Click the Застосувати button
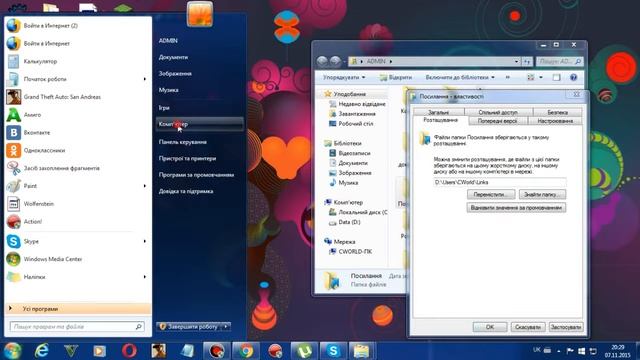This screenshot has width=640, height=360. click(566, 327)
